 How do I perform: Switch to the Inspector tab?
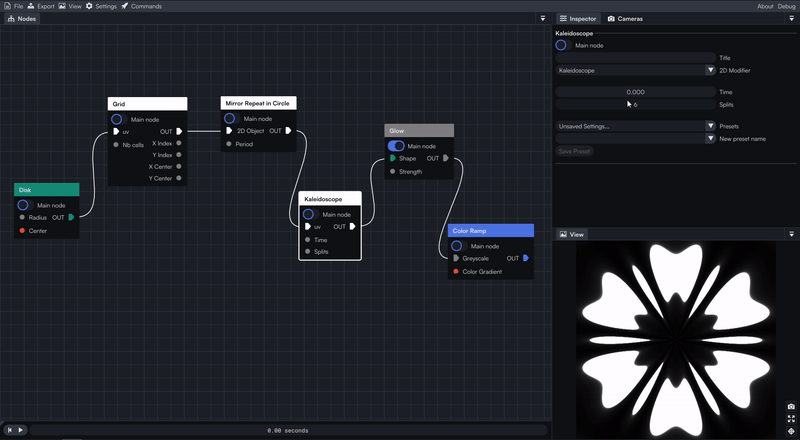tap(578, 18)
